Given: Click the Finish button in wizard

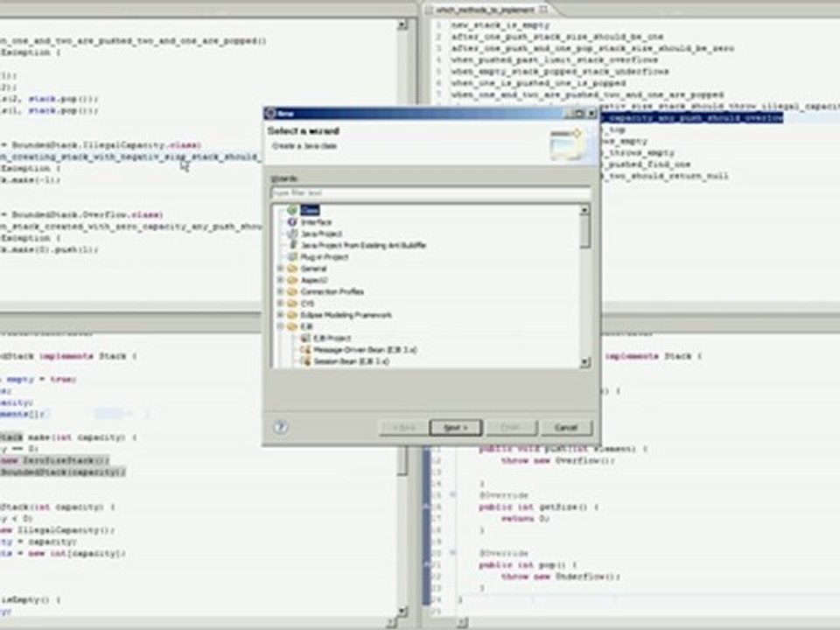Looking at the screenshot, I should point(510,428).
